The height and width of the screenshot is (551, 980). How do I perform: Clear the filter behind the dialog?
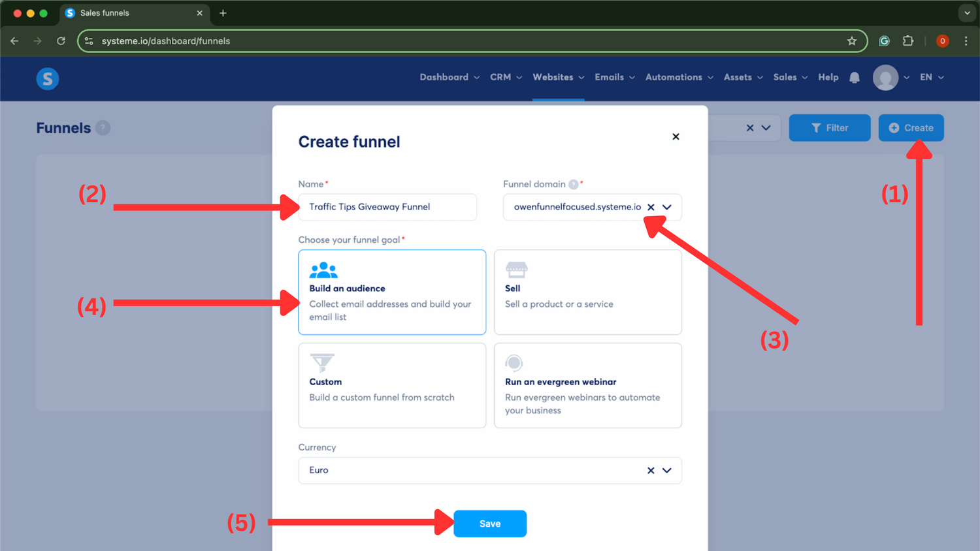click(x=750, y=128)
